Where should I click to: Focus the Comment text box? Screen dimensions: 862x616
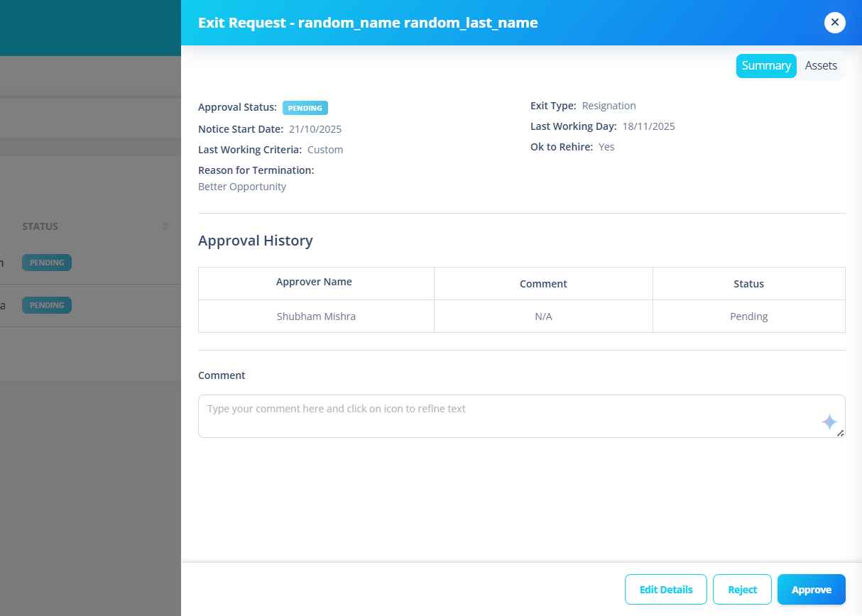522,416
